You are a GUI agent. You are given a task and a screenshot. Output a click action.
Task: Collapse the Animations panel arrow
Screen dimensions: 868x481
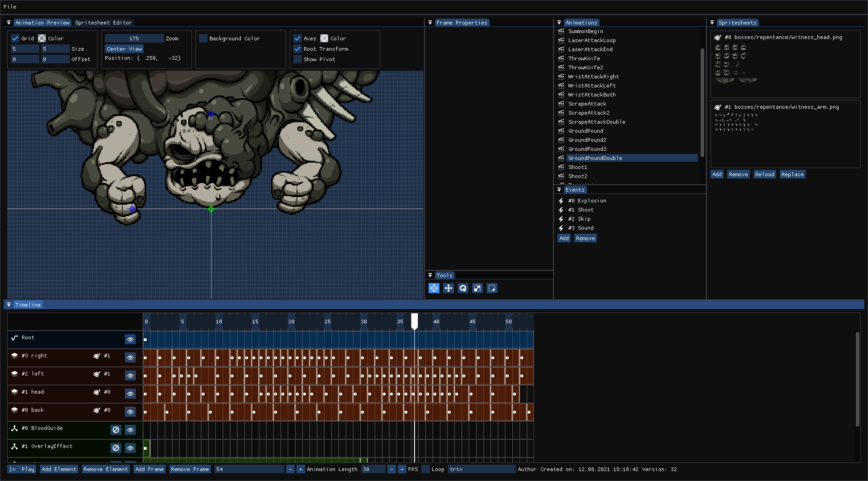click(x=559, y=23)
